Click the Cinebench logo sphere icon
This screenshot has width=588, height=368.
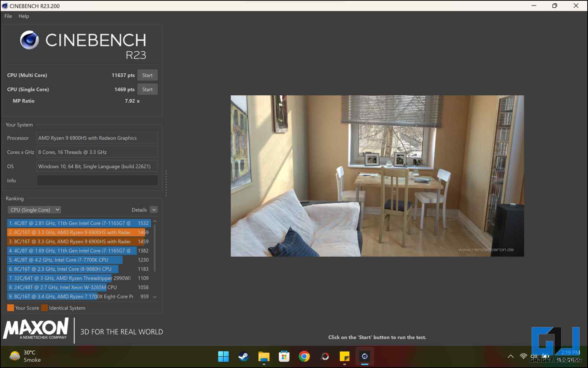[29, 40]
